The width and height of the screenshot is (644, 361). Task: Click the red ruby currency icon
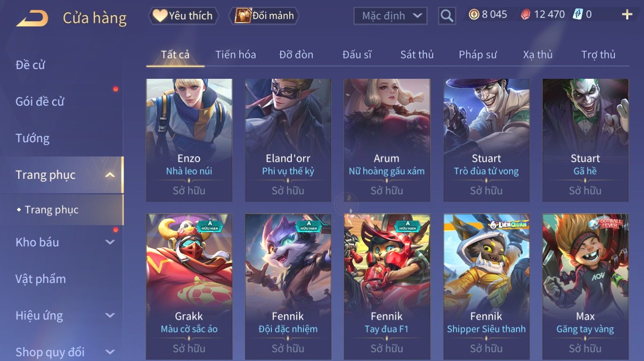click(525, 15)
